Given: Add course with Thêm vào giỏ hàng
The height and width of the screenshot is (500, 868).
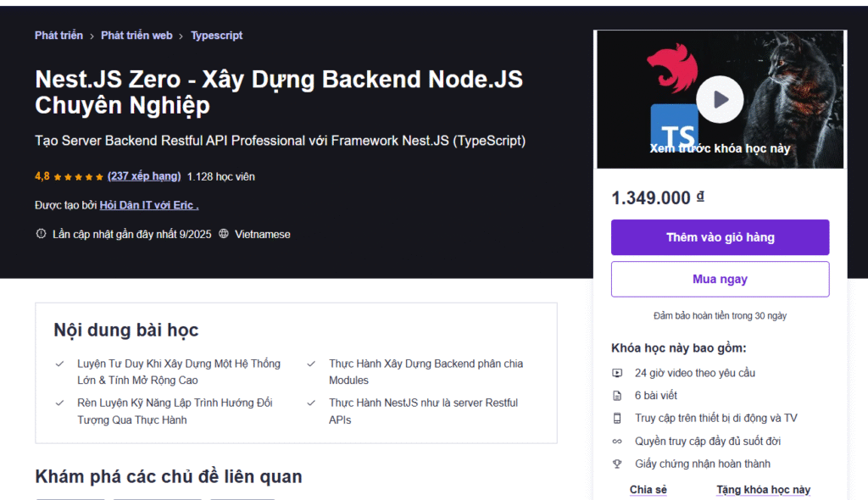Looking at the screenshot, I should (720, 237).
